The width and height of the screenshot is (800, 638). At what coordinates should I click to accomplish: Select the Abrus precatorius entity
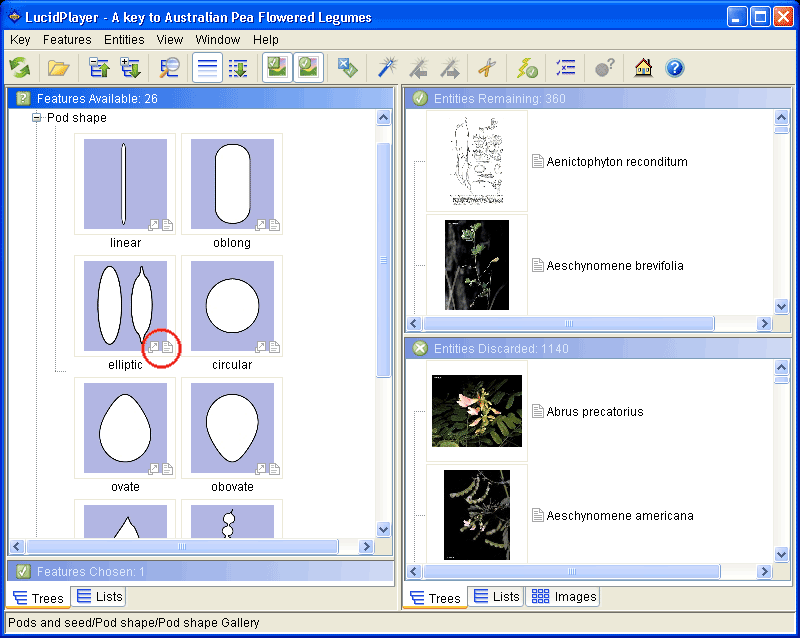(x=594, y=412)
